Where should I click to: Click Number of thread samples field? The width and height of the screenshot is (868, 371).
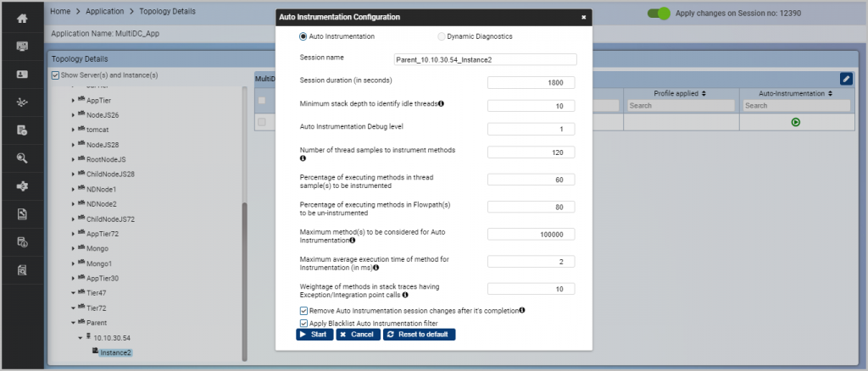(x=531, y=152)
